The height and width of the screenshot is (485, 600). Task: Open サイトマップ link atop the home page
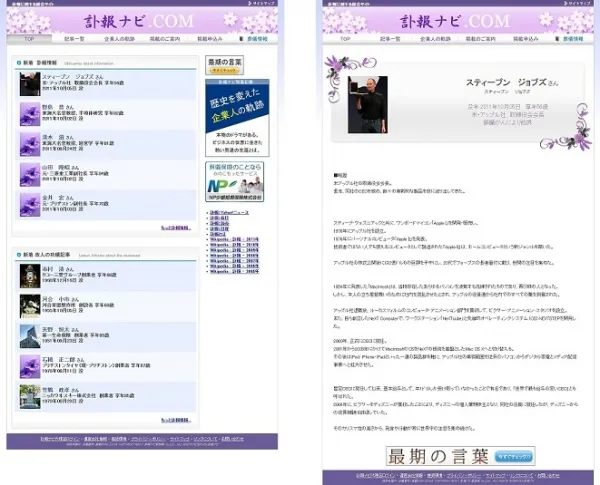click(x=263, y=3)
